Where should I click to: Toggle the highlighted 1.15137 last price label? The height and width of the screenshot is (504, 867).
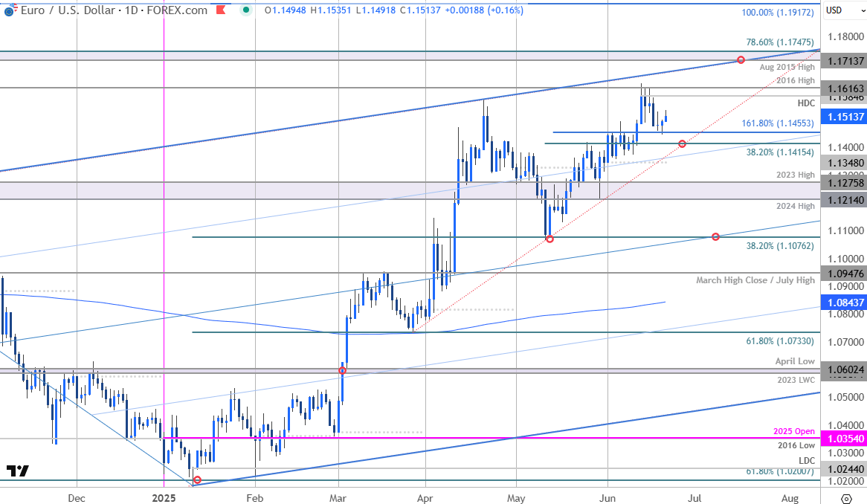click(844, 117)
